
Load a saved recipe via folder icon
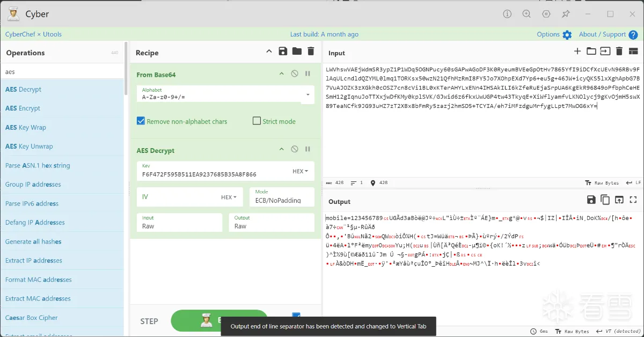coord(297,52)
